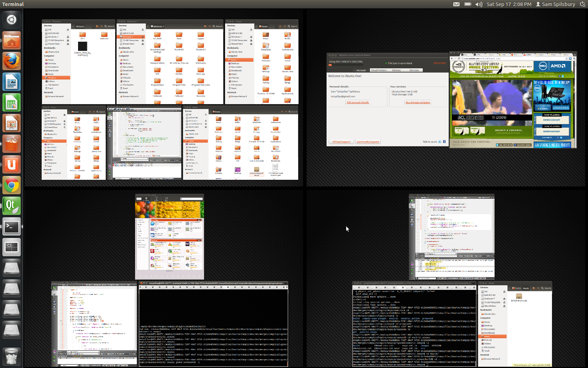This screenshot has height=368, width=588.
Task: Eject Shared Data in the Windows 7 window
Action: [142, 44]
